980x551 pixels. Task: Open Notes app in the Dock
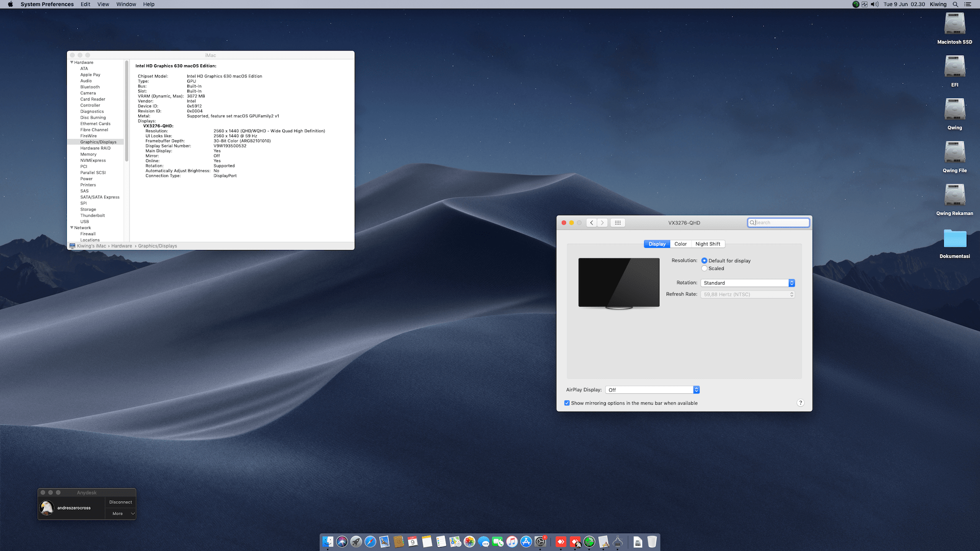pos(427,542)
